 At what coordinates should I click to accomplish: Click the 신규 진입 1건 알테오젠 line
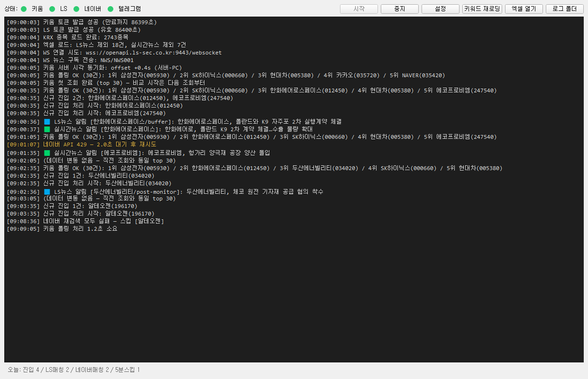[x=72, y=206]
